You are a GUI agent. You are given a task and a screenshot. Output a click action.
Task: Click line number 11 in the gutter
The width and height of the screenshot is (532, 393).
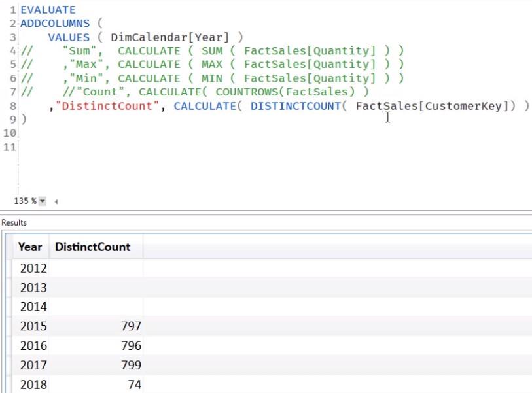[x=10, y=147]
